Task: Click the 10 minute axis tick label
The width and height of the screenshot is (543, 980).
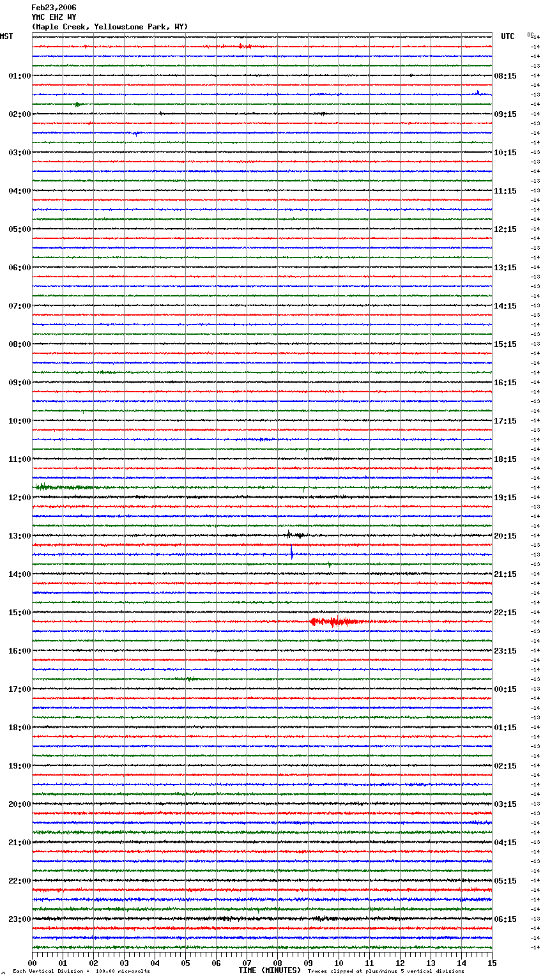Action: (x=339, y=963)
